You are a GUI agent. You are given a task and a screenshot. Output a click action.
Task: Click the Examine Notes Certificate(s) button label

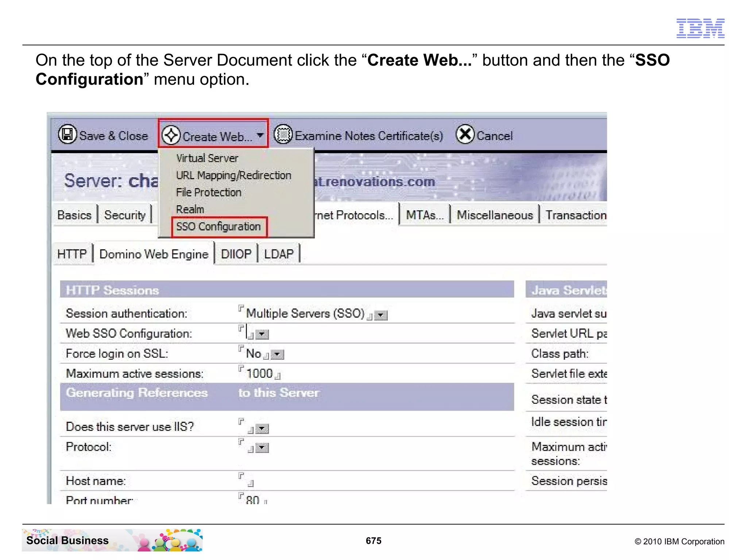tap(369, 136)
